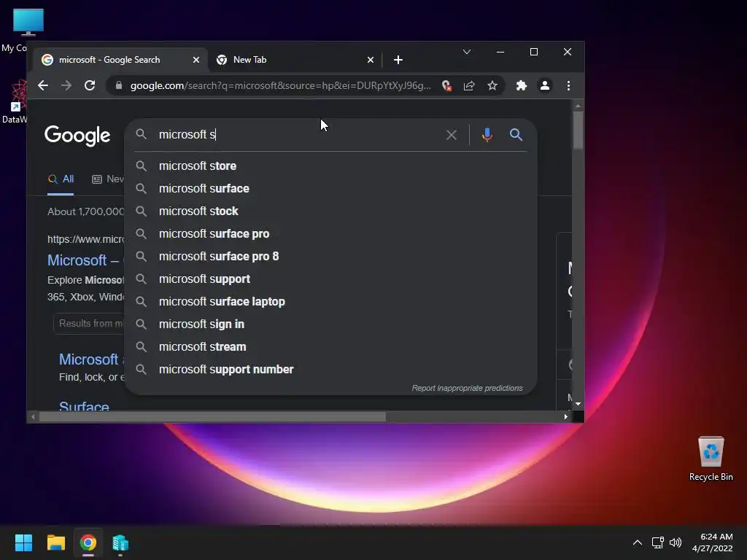Pick suggestion microsoft support number

330,370
